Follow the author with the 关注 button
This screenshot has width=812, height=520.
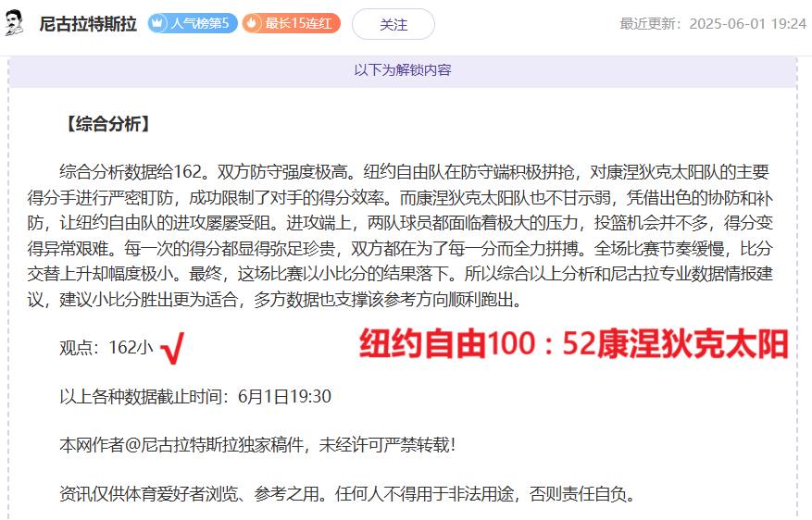394,24
